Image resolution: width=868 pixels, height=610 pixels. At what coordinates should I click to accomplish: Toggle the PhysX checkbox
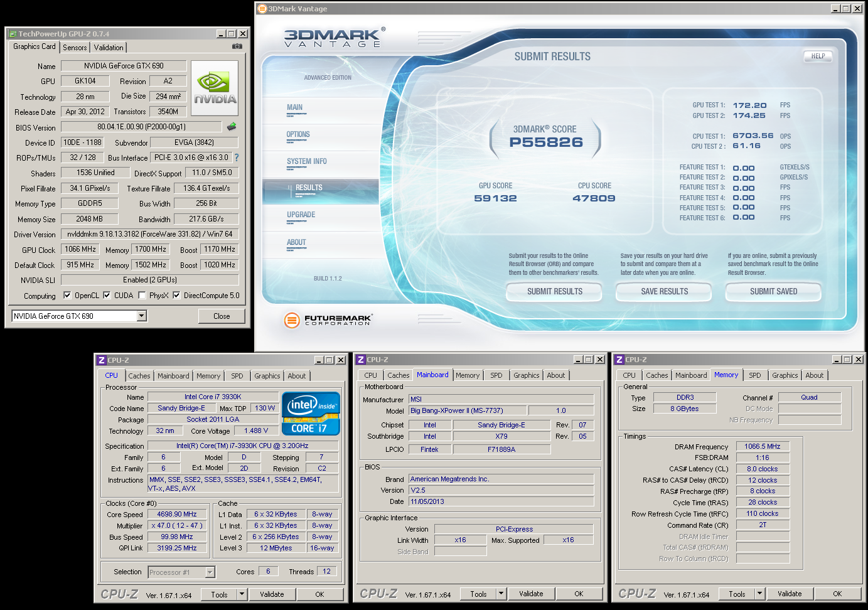(x=142, y=295)
